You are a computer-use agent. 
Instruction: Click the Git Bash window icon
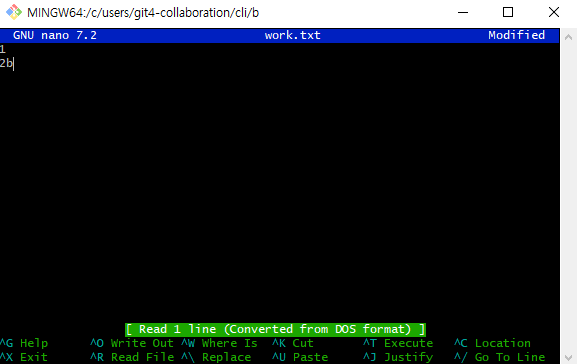tap(14, 12)
